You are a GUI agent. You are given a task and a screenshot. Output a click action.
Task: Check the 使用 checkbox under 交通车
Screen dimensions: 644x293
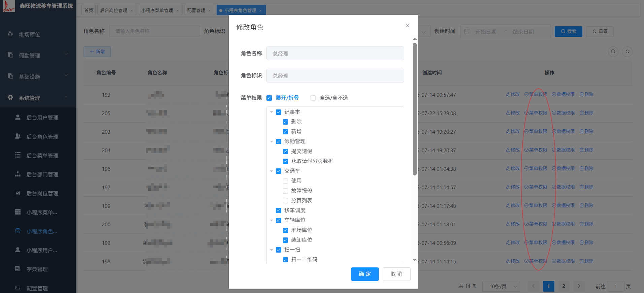(285, 181)
